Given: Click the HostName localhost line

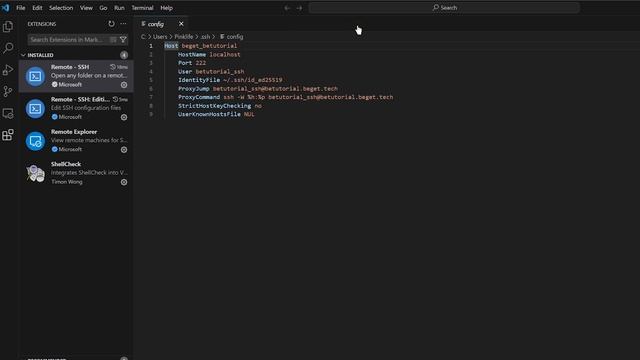Looking at the screenshot, I should (x=209, y=54).
